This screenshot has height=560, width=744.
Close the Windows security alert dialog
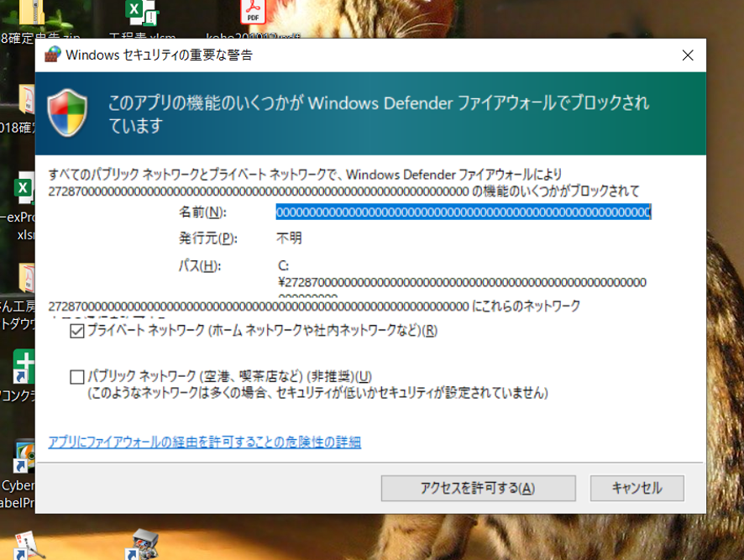point(688,55)
